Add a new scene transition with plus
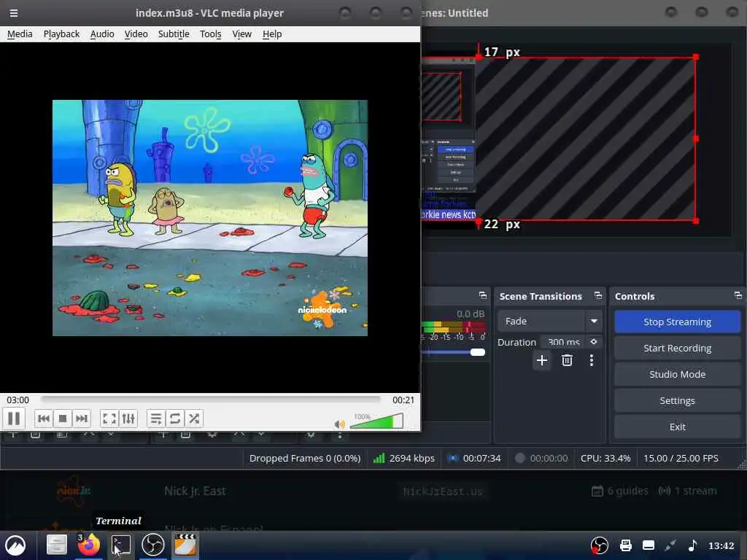The image size is (747, 560). click(542, 360)
